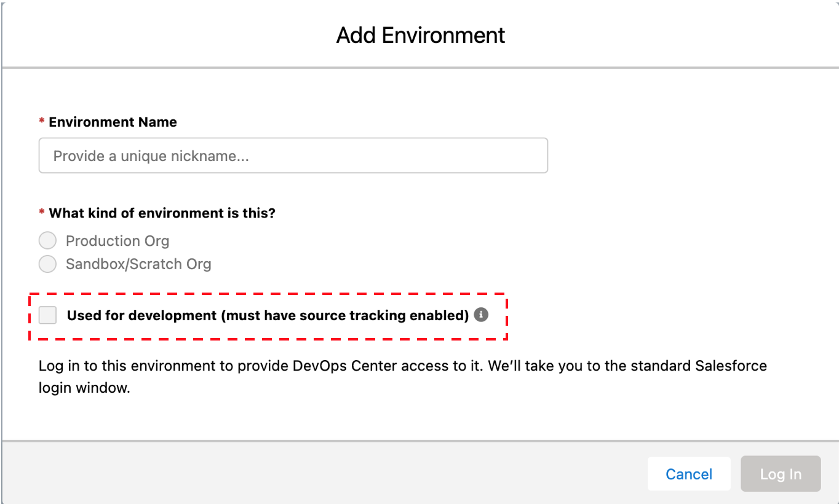Check the source tracking development checkbox
The image size is (839, 504).
(46, 315)
